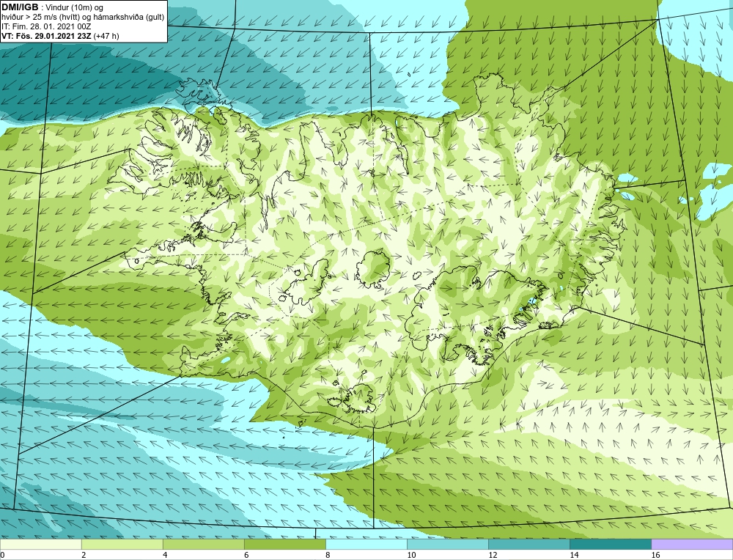Viewport: 733px width, 560px height.
Task: Click the 'VT: Fös. 29.01.2021 23Z' line
Action: click(x=46, y=36)
